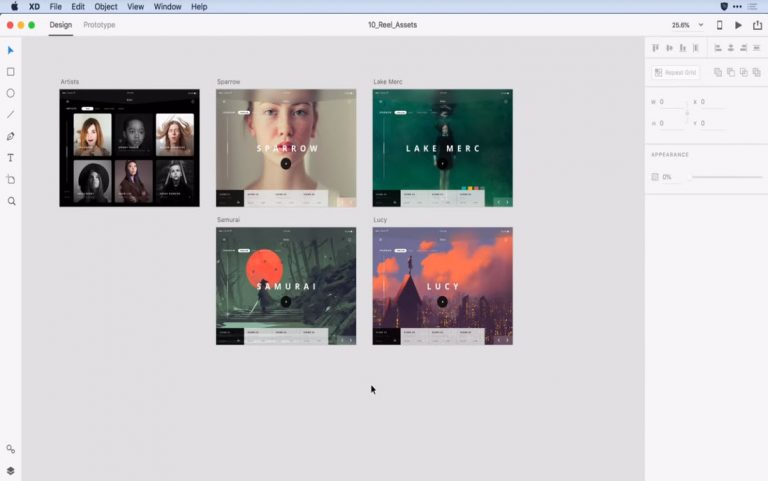Select the Artboard tool
This screenshot has width=768, height=481.
(x=11, y=179)
